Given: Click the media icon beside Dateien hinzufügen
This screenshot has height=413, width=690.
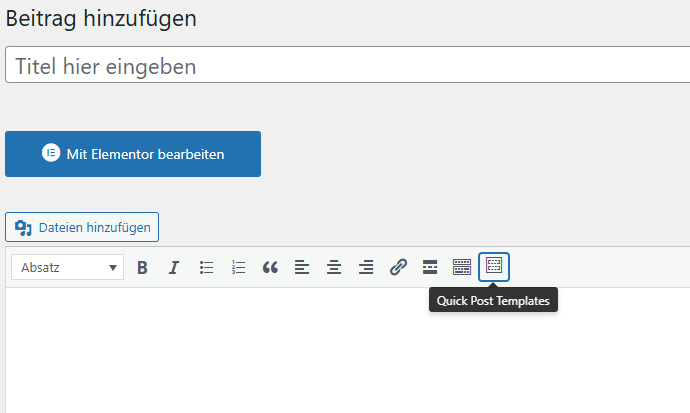Looking at the screenshot, I should coord(23,228).
